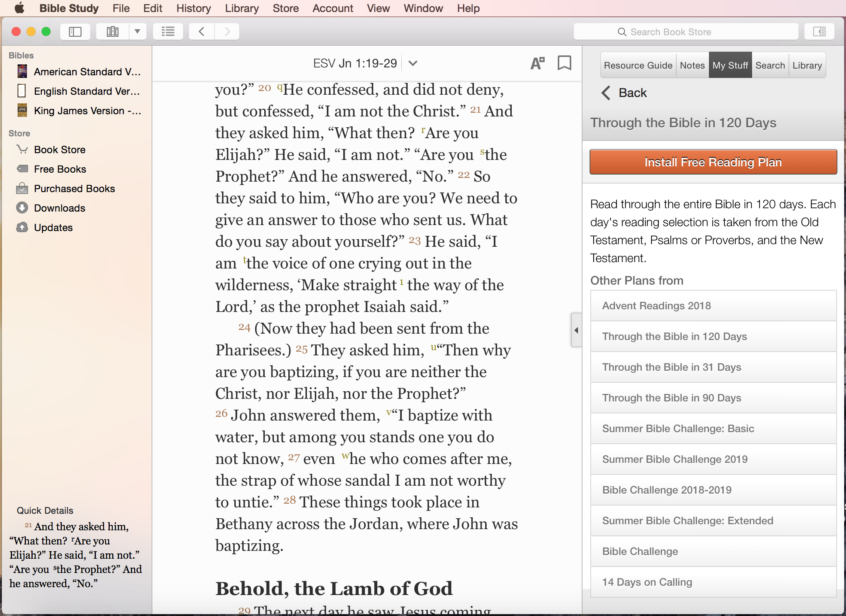846x616 pixels.
Task: Click the Search Book Store field
Action: pyautogui.click(x=686, y=32)
